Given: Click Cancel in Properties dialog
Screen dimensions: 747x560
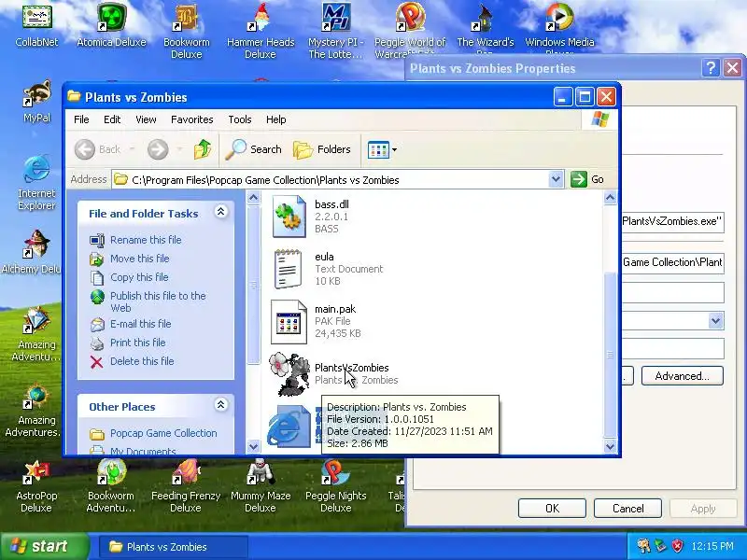Looking at the screenshot, I should click(627, 508).
